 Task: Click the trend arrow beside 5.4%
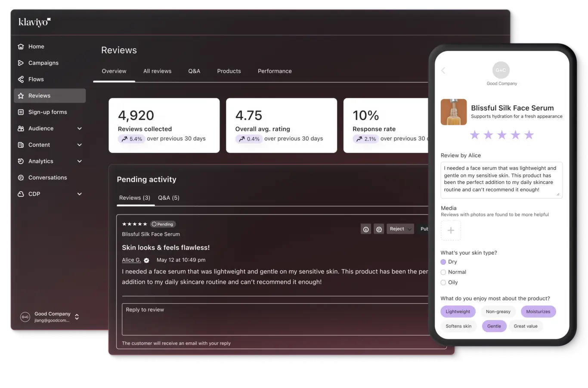[124, 139]
